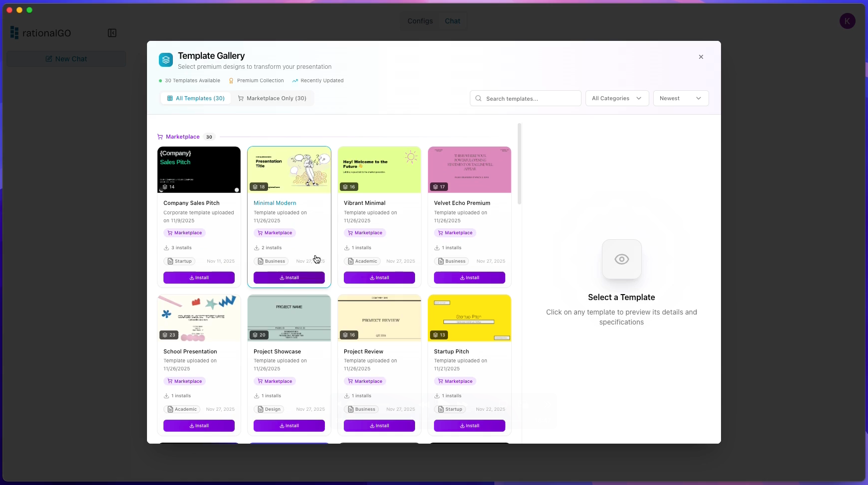Screen dimensions: 868x485
Task: Start a New Chat in main window
Action: (66, 59)
